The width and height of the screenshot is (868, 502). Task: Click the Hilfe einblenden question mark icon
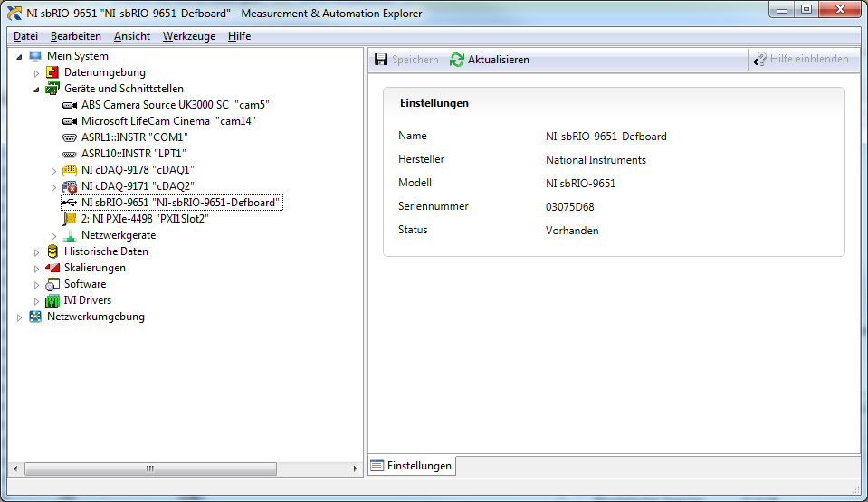pyautogui.click(x=760, y=59)
